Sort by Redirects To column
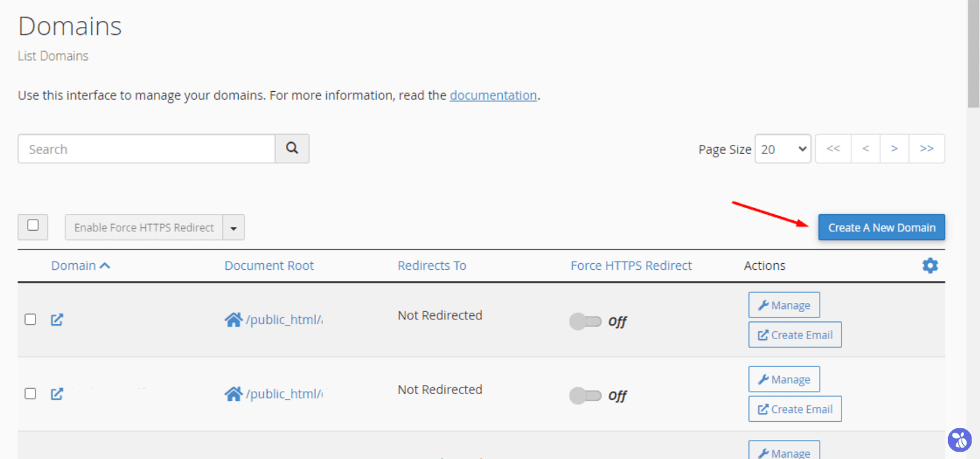 432,266
